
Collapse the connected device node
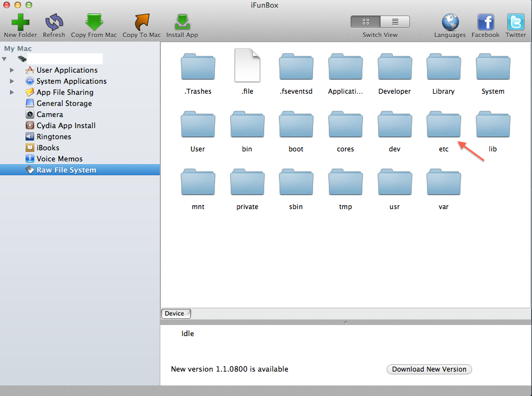(4, 59)
